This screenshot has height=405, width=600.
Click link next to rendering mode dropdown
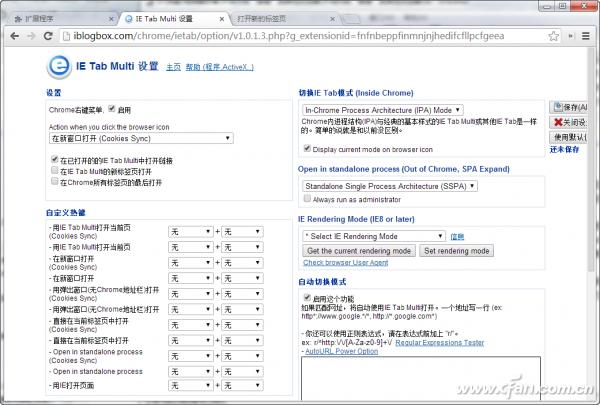click(457, 237)
